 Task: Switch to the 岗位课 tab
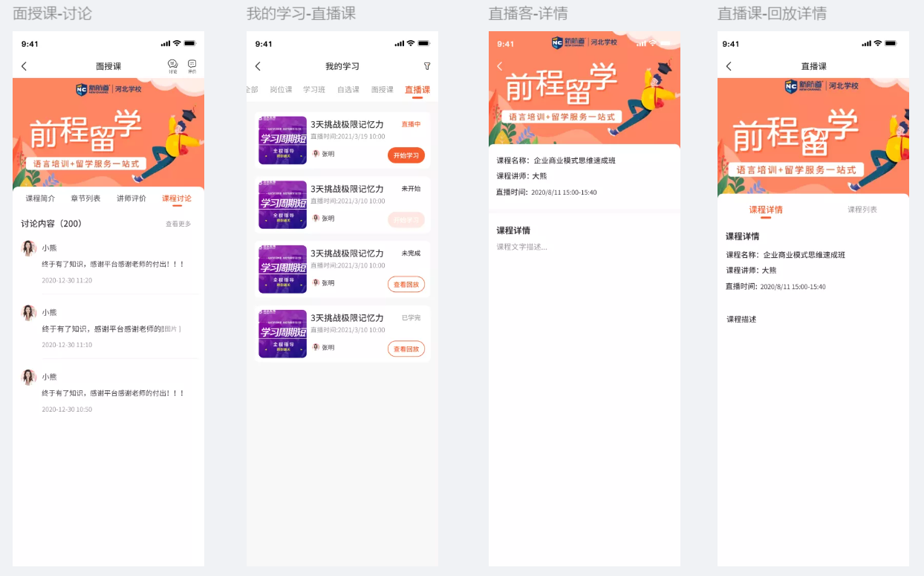282,91
